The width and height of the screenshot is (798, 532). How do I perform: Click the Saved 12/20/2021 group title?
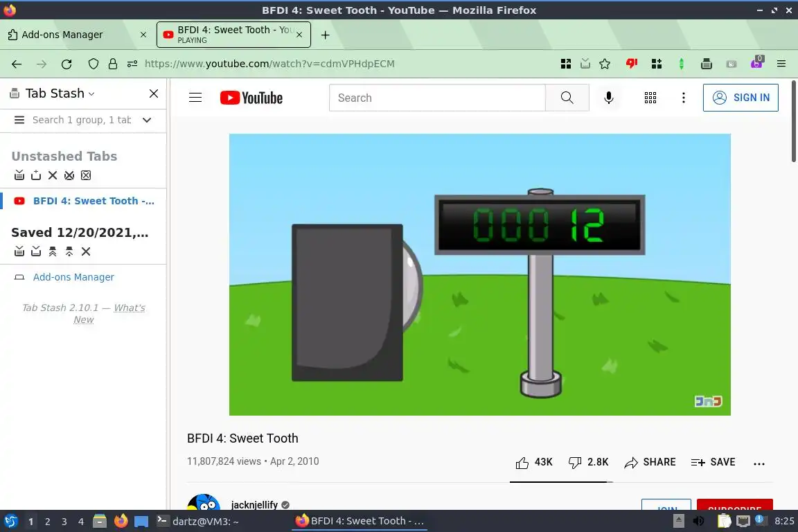[80, 233]
